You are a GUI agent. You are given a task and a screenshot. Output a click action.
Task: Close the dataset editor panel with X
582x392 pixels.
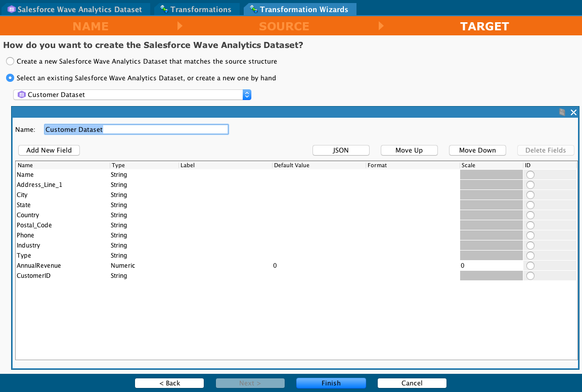click(573, 112)
